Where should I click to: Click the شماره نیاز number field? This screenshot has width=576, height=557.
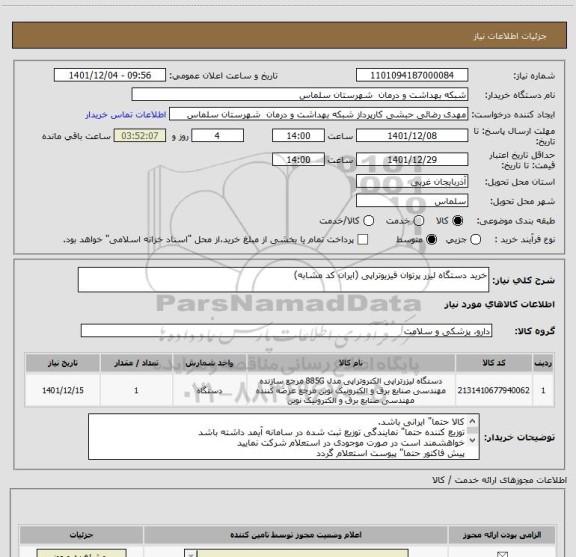(x=412, y=75)
